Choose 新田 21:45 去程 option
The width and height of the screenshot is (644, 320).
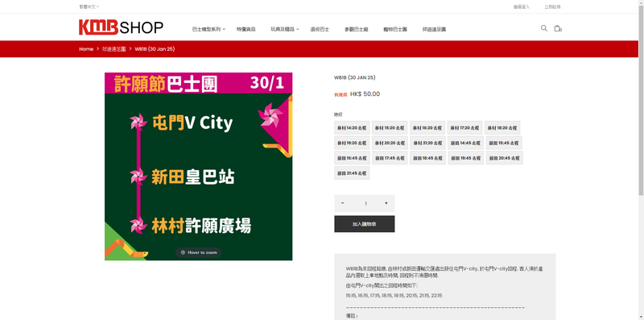pyautogui.click(x=352, y=172)
